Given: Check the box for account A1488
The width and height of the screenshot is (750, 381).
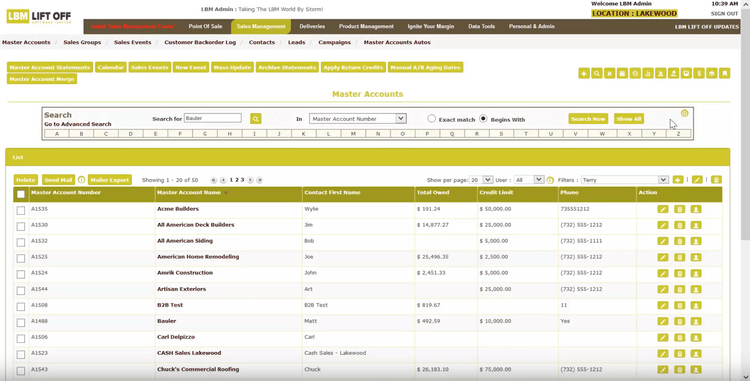Looking at the screenshot, I should point(21,322).
